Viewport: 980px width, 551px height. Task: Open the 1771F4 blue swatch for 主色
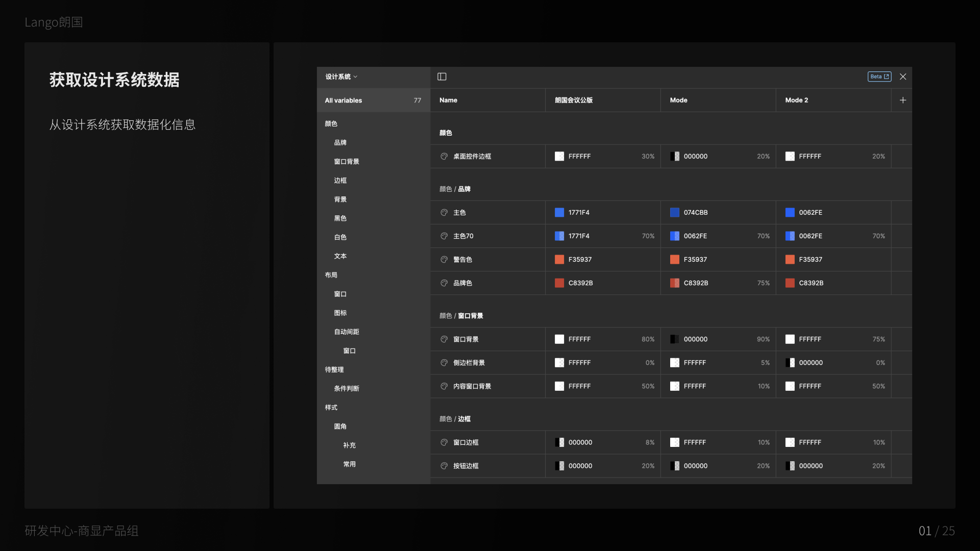(x=559, y=212)
